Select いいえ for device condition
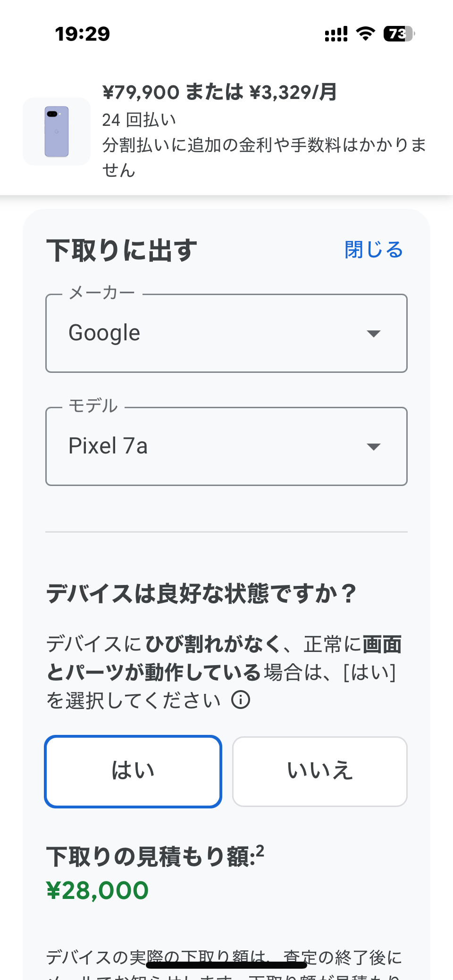 320,771
